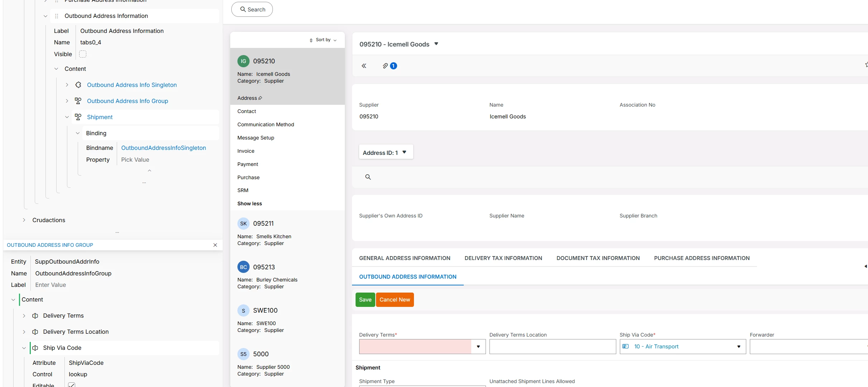868x387 pixels.
Task: Open the Address ID: 1 dropdown
Action: pos(386,152)
